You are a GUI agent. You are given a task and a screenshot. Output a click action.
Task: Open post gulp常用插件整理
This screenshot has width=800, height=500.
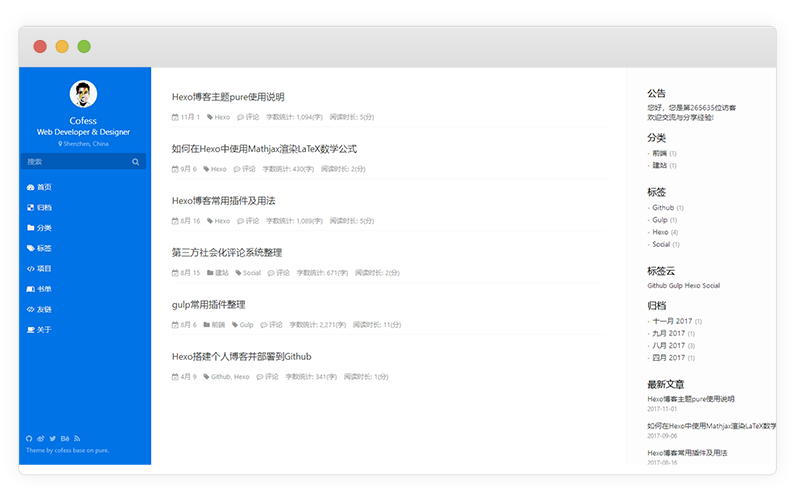click(x=209, y=305)
